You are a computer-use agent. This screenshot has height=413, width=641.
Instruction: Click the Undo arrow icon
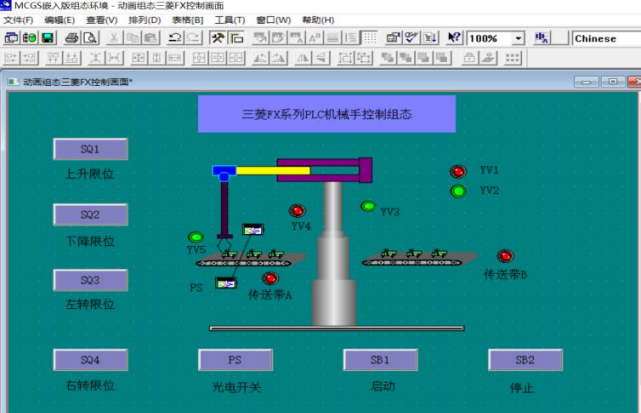[175, 38]
